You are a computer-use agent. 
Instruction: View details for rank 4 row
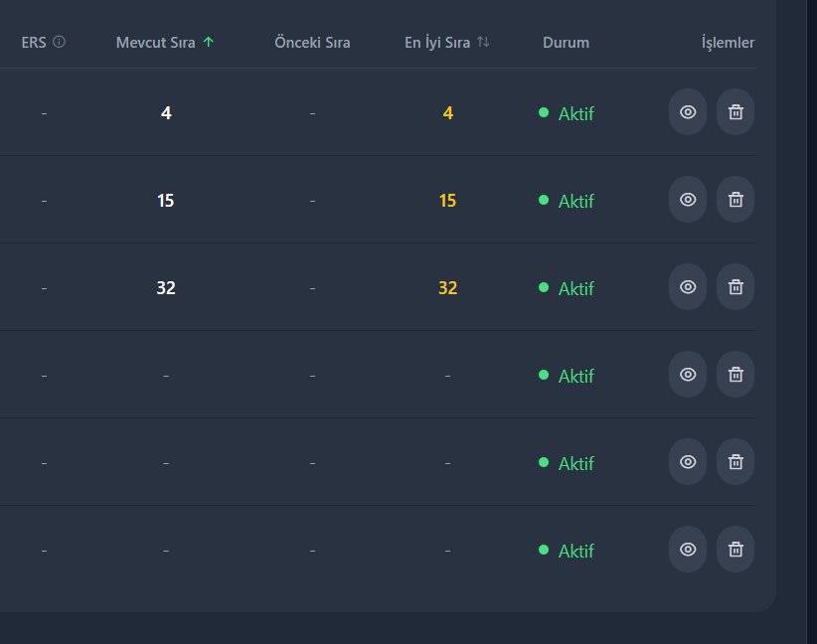pyautogui.click(x=688, y=112)
